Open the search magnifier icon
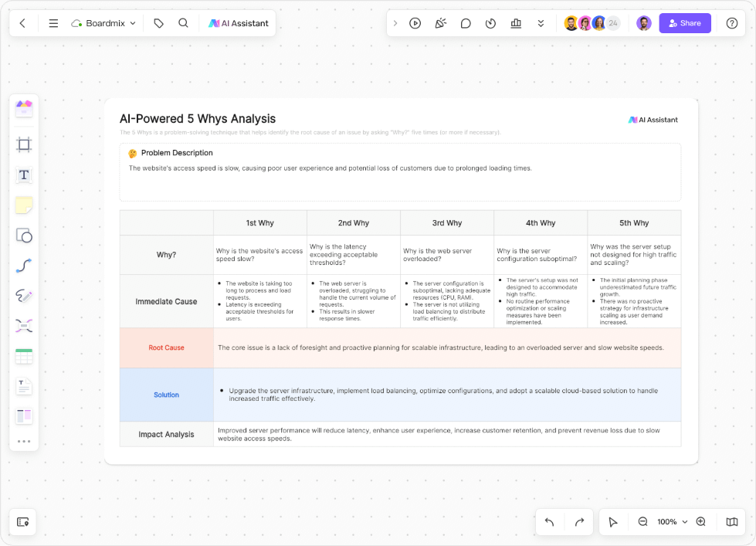Image resolution: width=756 pixels, height=546 pixels. [183, 23]
